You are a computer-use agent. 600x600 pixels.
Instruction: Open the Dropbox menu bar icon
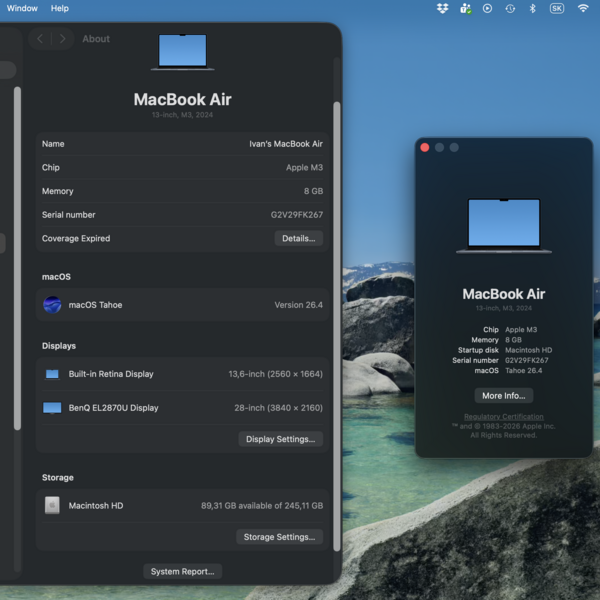click(x=443, y=8)
